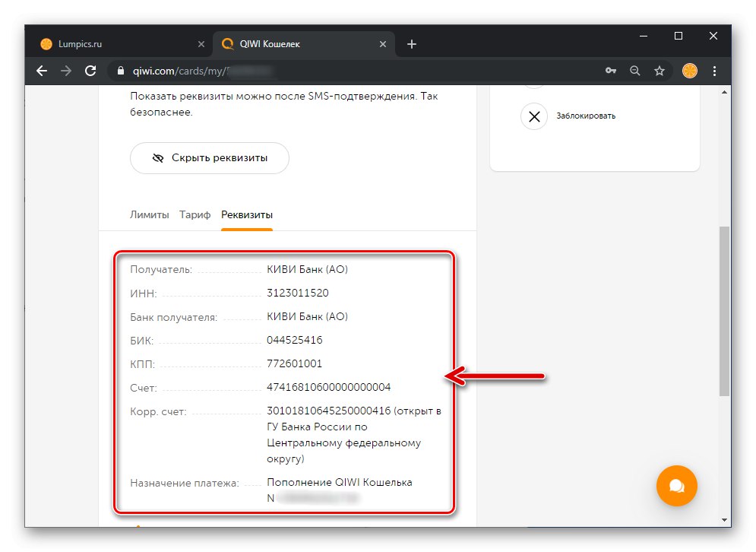756x552 pixels.
Task: Click the browser forward arrow
Action: [66, 71]
